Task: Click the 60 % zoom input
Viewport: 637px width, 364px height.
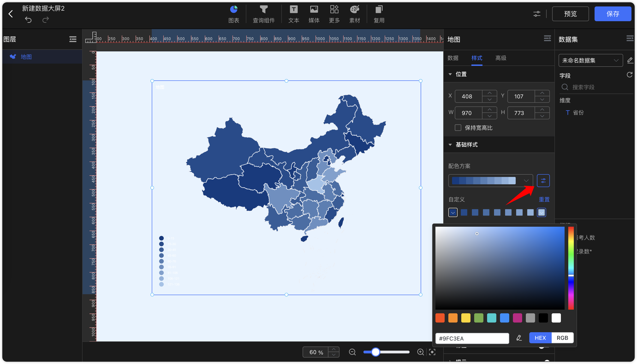Action: pyautogui.click(x=316, y=352)
